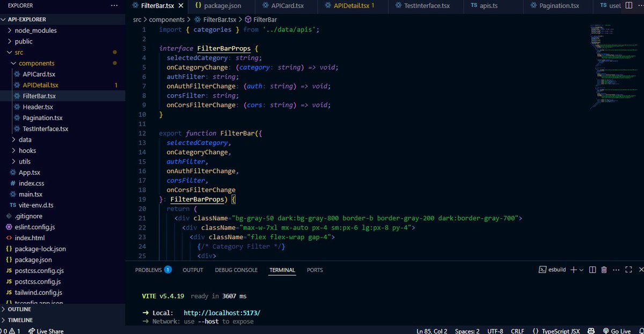This screenshot has width=644, height=334.
Task: Kill terminal with trash icon
Action: [x=604, y=270]
